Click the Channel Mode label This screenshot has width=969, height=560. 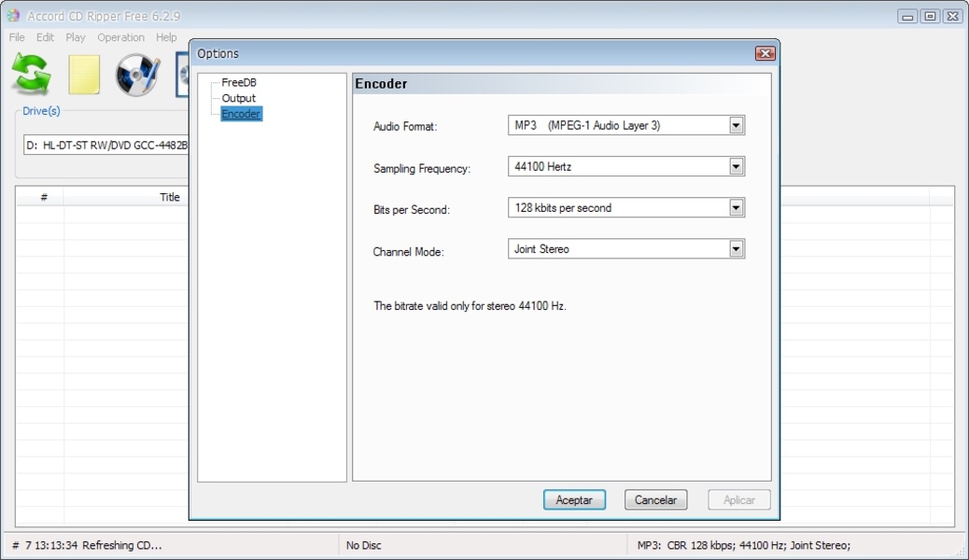(408, 252)
